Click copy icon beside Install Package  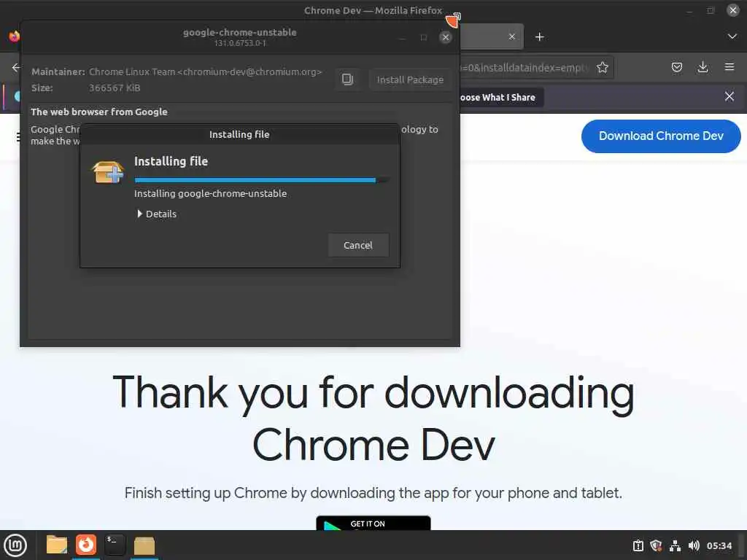click(347, 79)
